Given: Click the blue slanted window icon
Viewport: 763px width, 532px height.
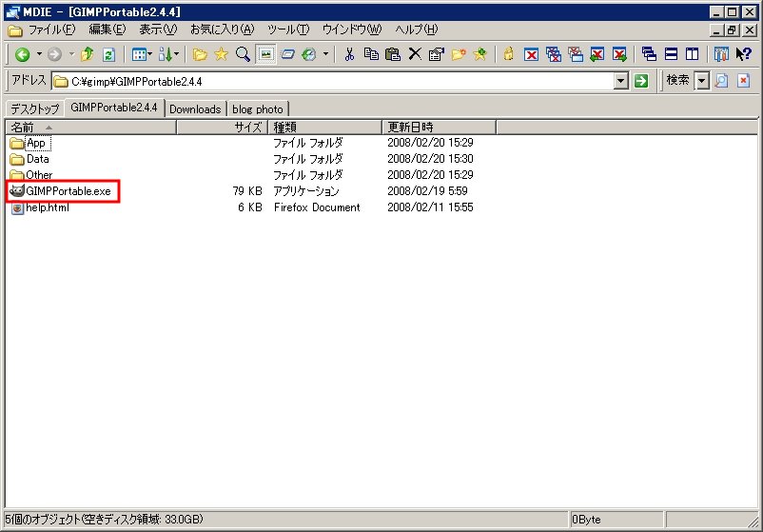Looking at the screenshot, I should [x=287, y=54].
